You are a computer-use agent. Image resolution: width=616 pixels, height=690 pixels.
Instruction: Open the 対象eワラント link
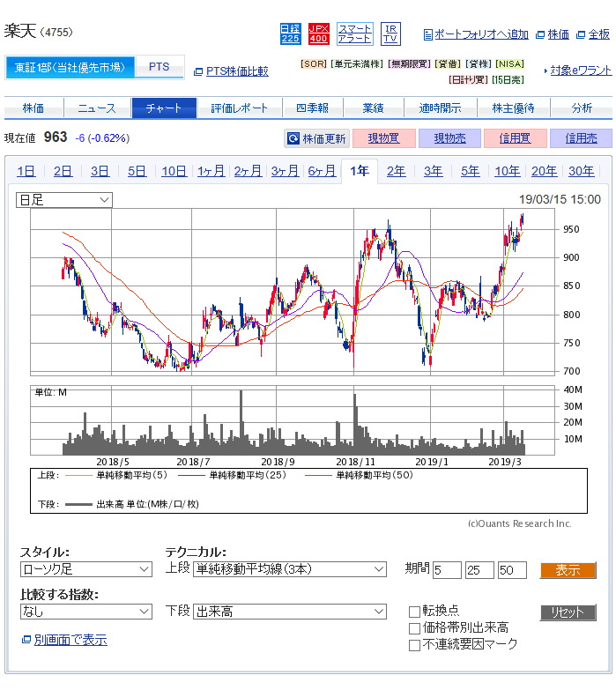(x=581, y=70)
